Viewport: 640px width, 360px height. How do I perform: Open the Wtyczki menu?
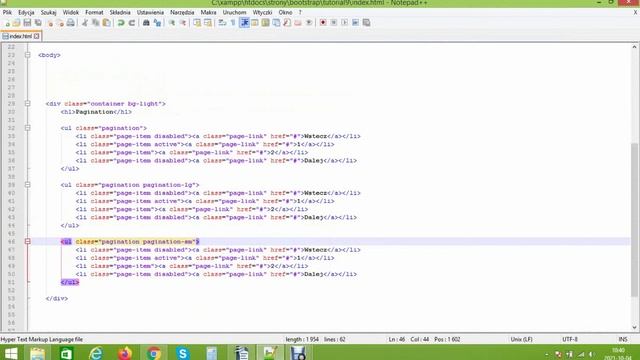(262, 13)
